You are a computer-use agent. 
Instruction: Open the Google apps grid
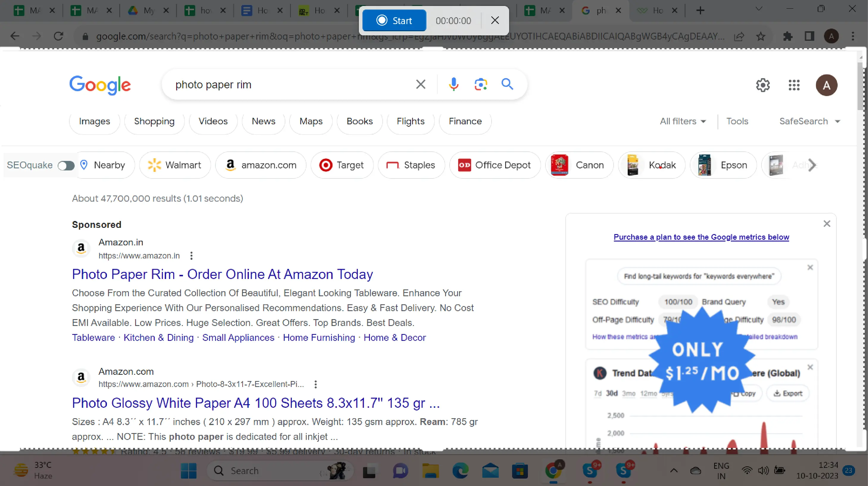pos(794,85)
